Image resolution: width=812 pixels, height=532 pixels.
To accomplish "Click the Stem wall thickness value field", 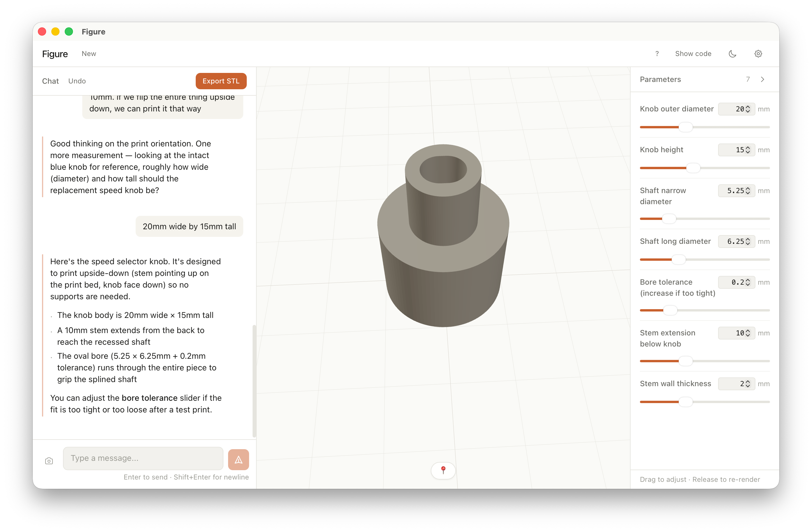I will pos(736,384).
